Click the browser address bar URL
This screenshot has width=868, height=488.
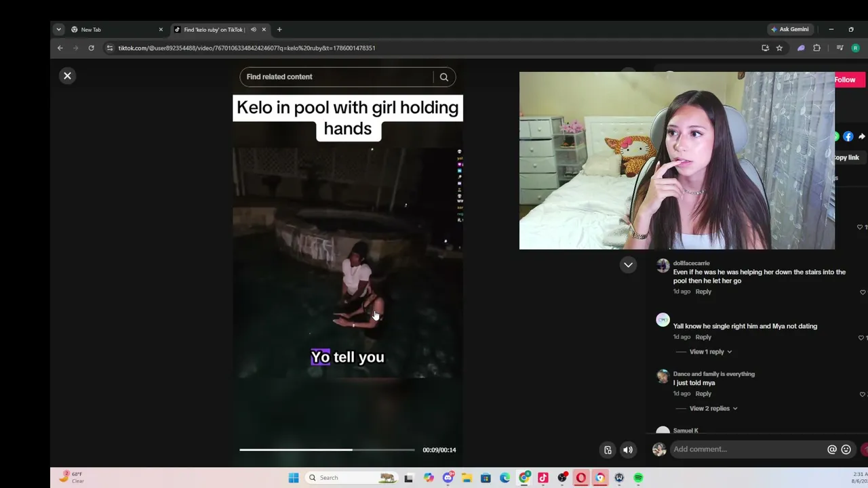(247, 48)
